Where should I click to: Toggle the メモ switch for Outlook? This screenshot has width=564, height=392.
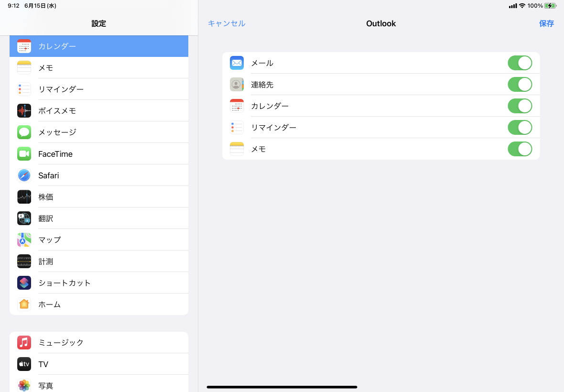[x=520, y=149]
